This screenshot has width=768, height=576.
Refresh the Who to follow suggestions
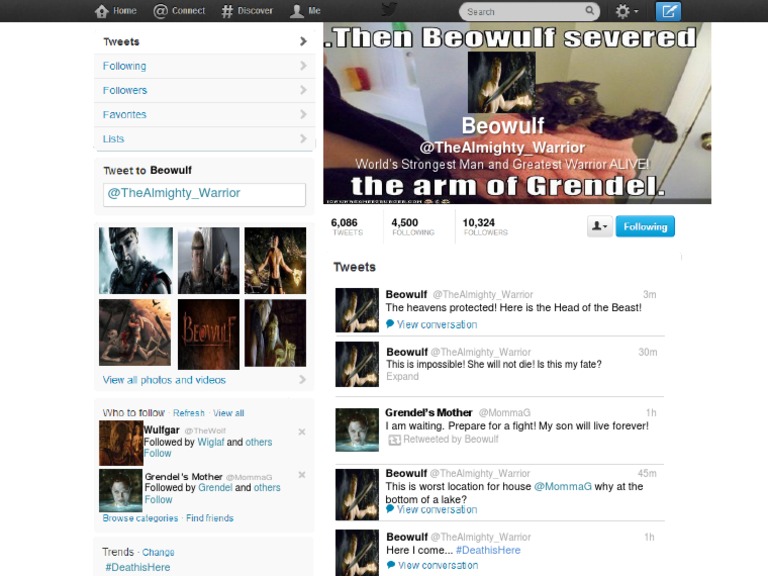click(189, 413)
